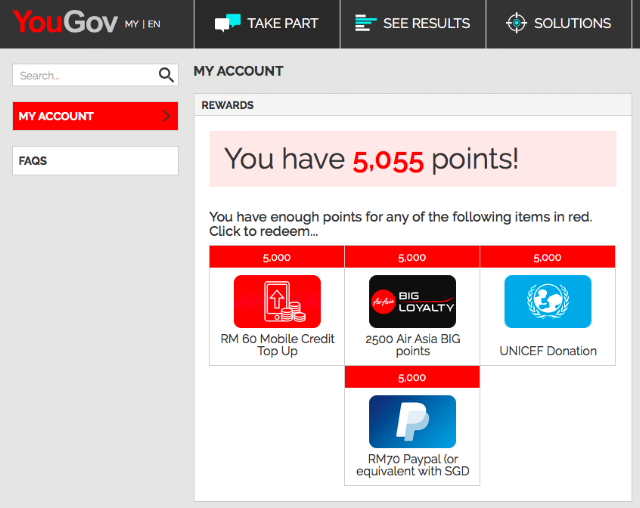Click the MY ACCOUNT page heading

pyautogui.click(x=238, y=71)
